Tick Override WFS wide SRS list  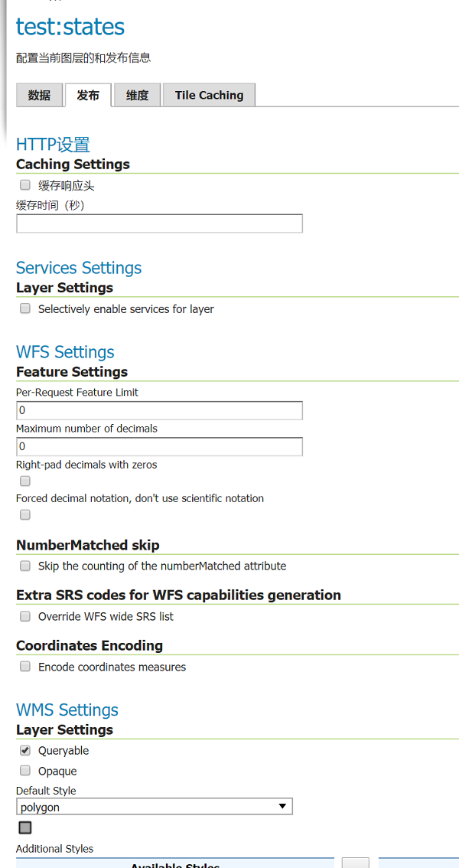pyautogui.click(x=25, y=617)
